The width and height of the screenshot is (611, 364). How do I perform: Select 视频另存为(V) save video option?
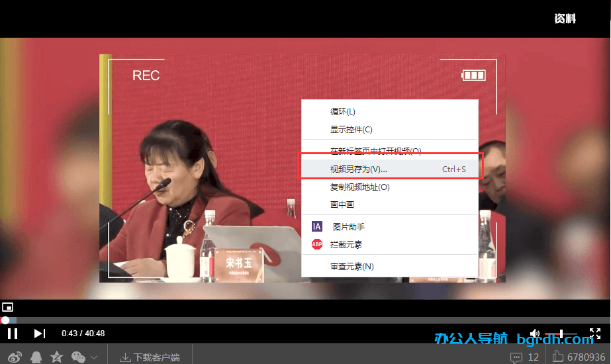359,169
